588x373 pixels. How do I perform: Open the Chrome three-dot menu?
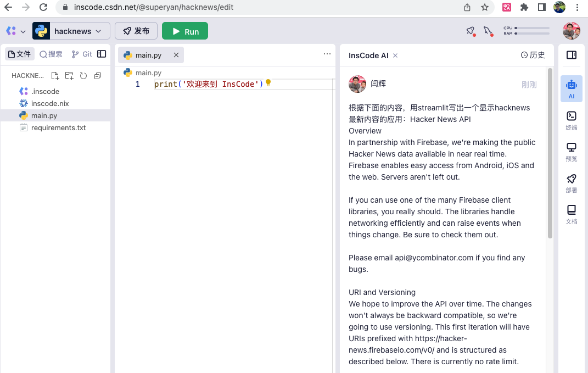(x=577, y=7)
